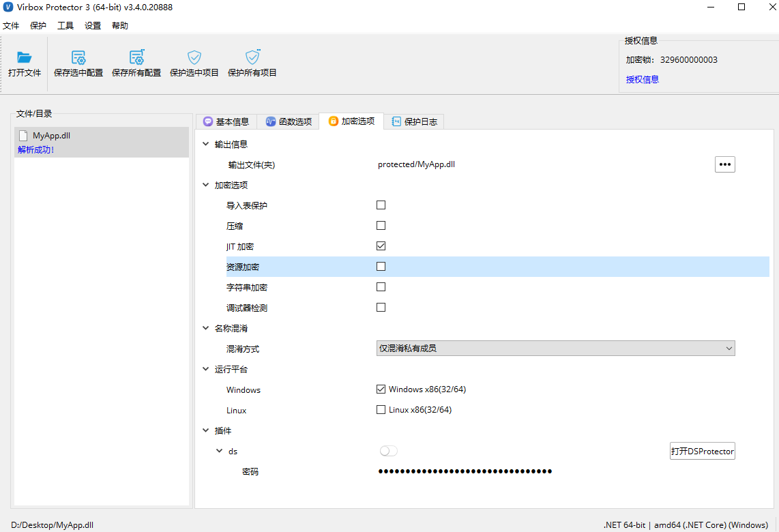
Task: Collapse the ds plugin subsection
Action: (219, 451)
